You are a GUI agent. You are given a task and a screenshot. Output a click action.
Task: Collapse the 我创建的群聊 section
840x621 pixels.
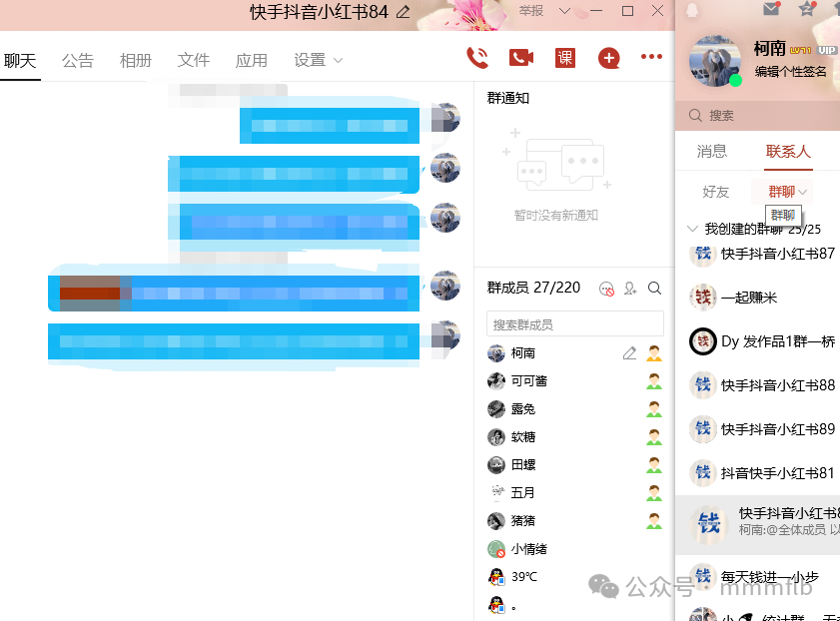pos(692,229)
